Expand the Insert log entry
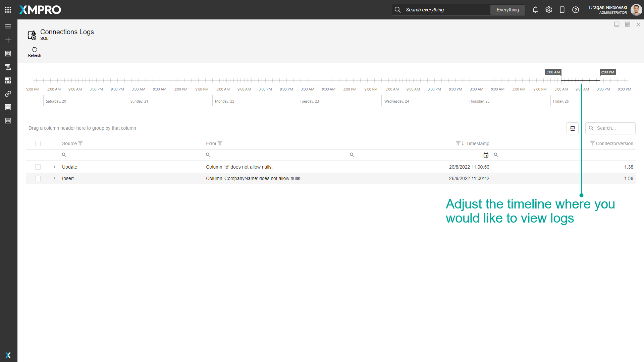 54,178
